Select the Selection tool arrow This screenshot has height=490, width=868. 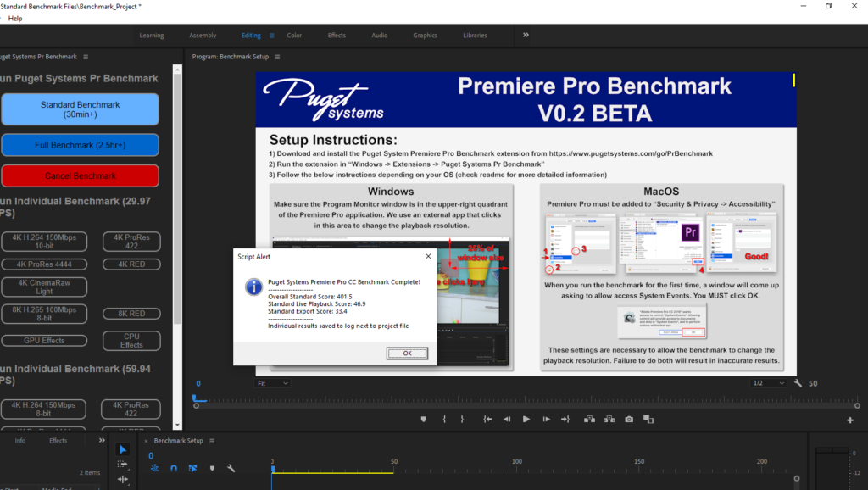pyautogui.click(x=123, y=449)
